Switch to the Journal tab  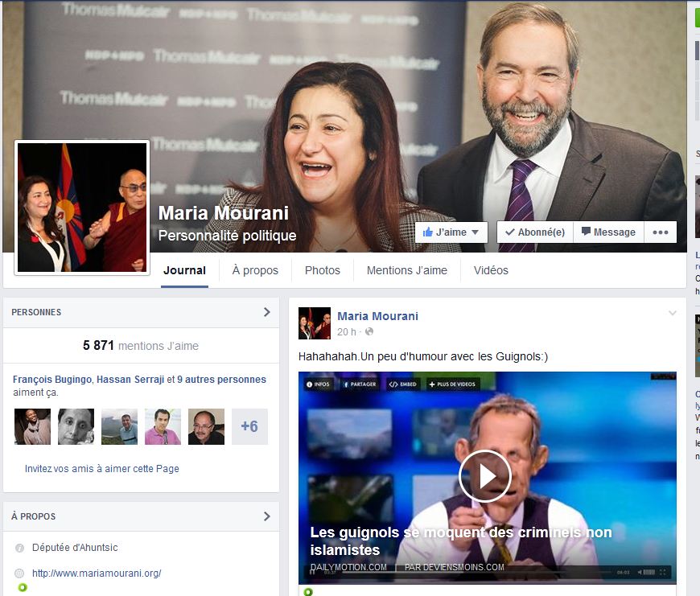coord(184,270)
